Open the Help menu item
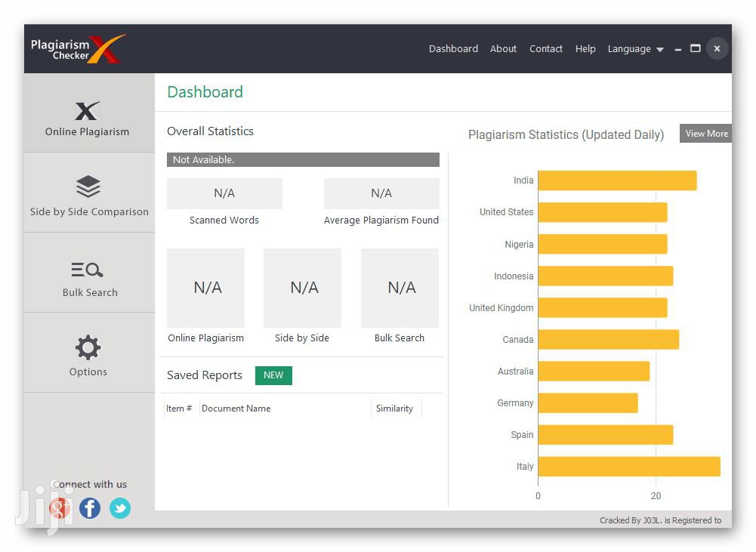The width and height of the screenshot is (756, 552). 585,48
